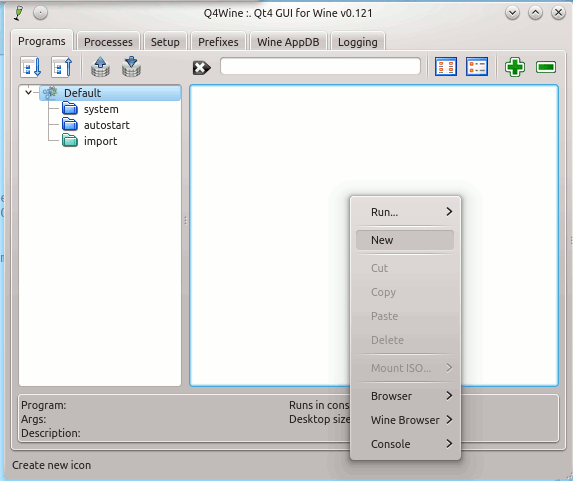
Task: Select the Programs tab
Action: tap(42, 41)
